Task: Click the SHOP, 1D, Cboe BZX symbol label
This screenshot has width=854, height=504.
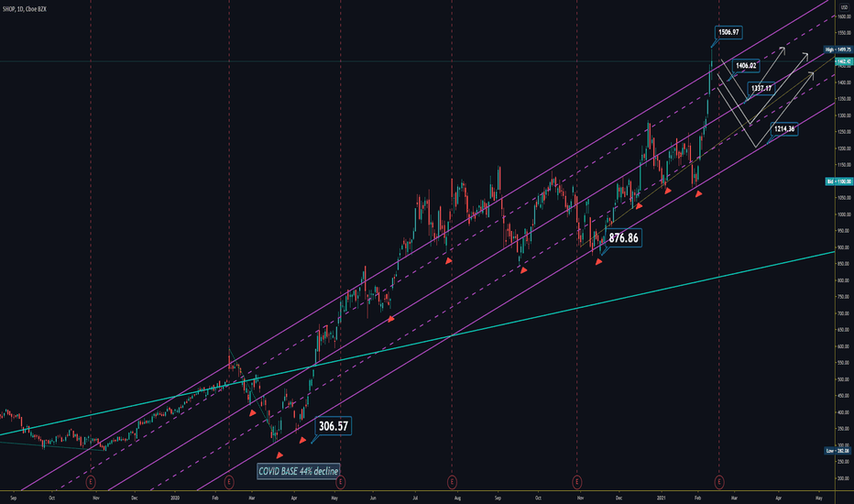Action: point(25,9)
